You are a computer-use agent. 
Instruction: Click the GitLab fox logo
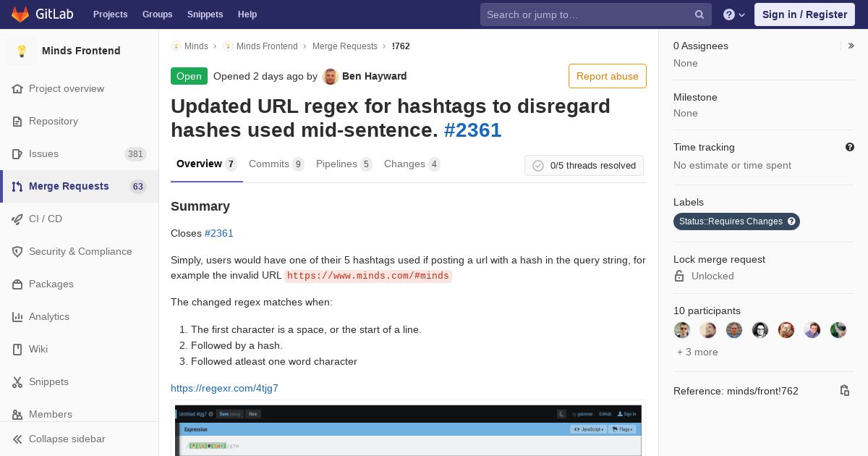point(20,14)
